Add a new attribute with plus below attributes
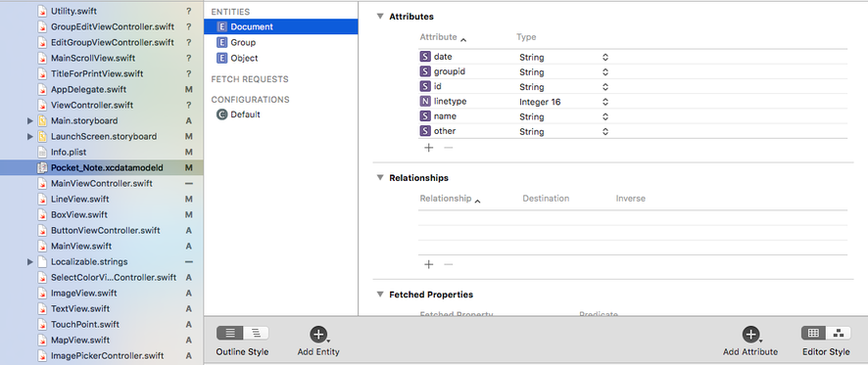 (x=428, y=148)
